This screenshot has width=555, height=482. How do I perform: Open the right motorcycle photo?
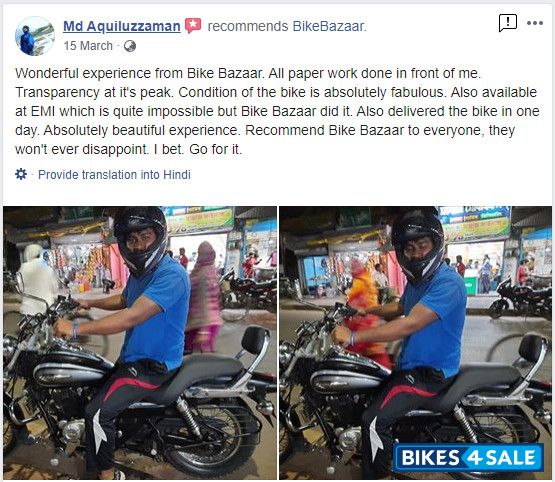[x=415, y=343]
